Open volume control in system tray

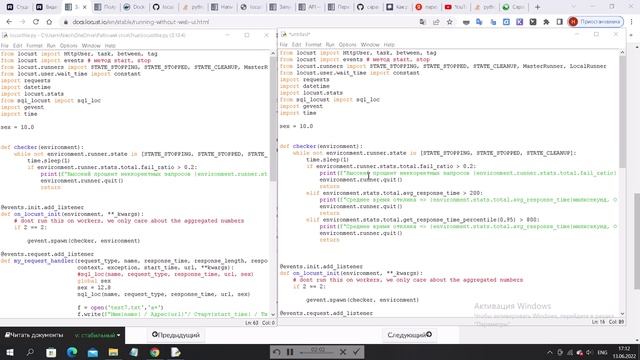pyautogui.click(x=589, y=352)
